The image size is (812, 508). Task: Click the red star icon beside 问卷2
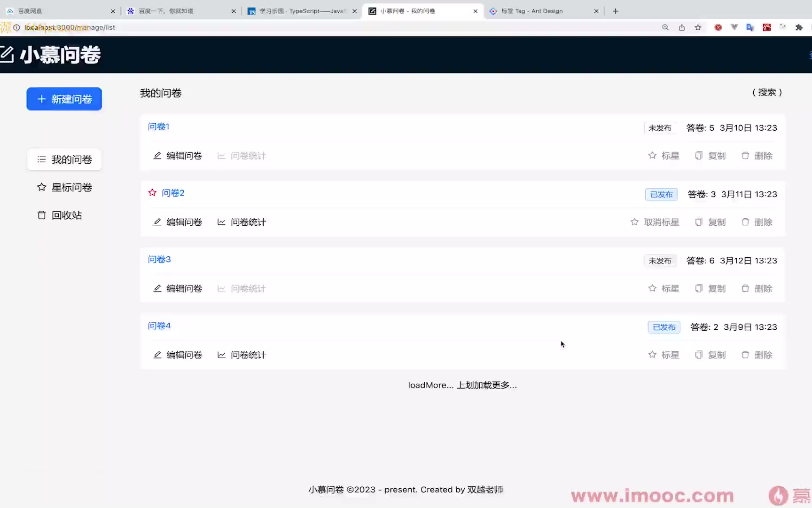pyautogui.click(x=152, y=193)
